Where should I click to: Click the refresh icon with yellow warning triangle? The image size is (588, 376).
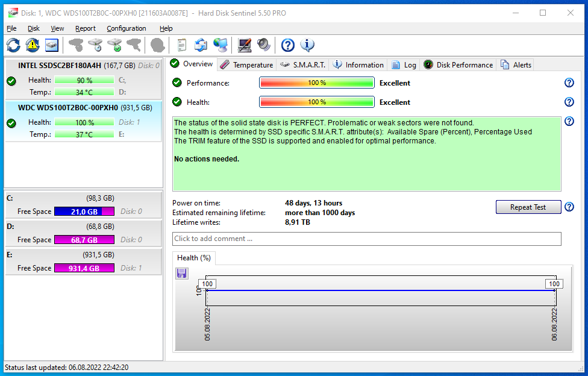pos(33,45)
